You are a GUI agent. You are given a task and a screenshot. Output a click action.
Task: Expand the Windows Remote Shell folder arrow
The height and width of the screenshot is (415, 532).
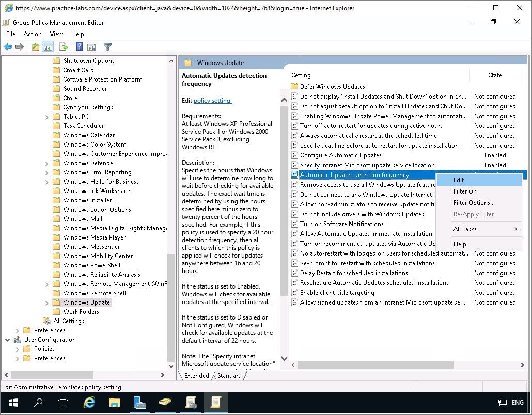(47, 293)
